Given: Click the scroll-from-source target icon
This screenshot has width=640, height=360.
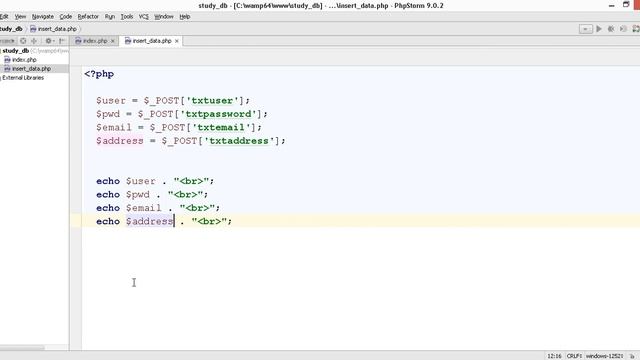Looking at the screenshot, I should [x=23, y=41].
